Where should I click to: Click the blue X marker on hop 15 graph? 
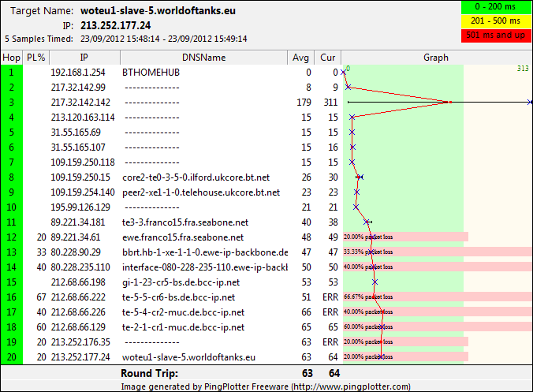375,282
